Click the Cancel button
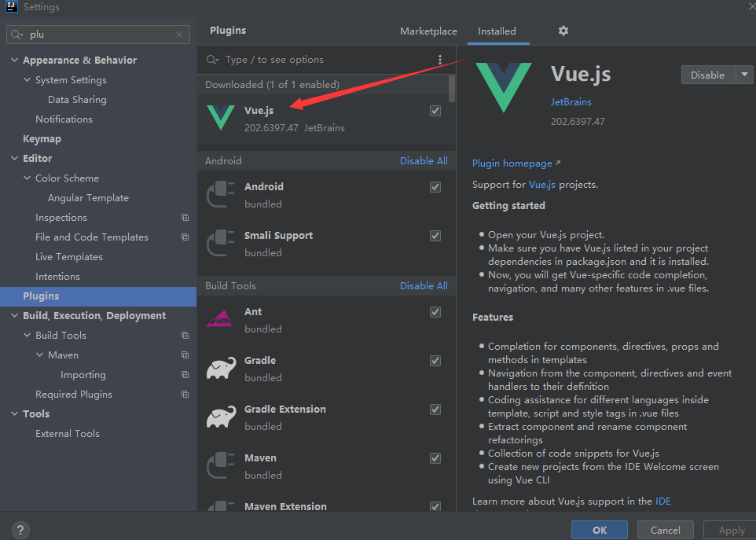 click(666, 531)
